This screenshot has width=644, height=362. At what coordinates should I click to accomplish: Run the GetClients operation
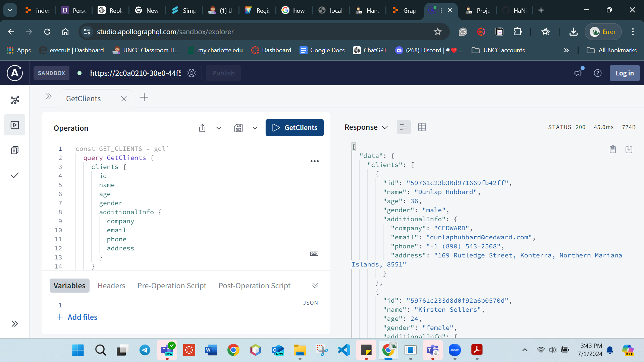(x=294, y=128)
